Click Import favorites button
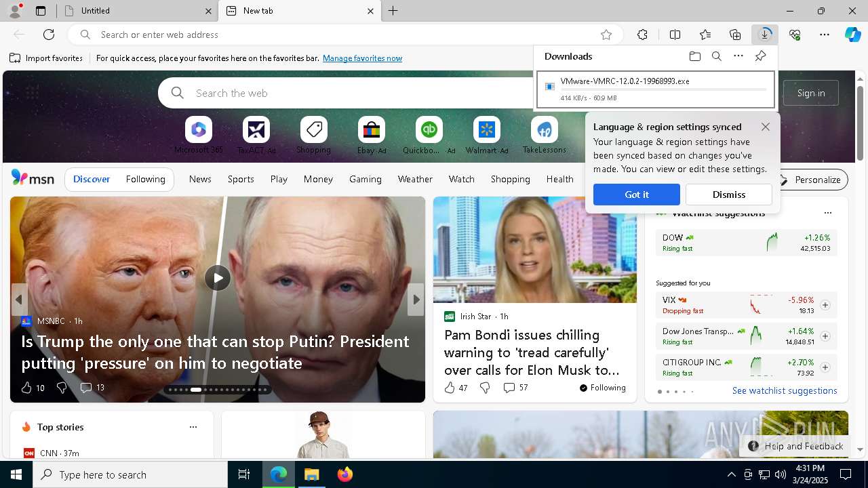This screenshot has width=868, height=488. 46,58
